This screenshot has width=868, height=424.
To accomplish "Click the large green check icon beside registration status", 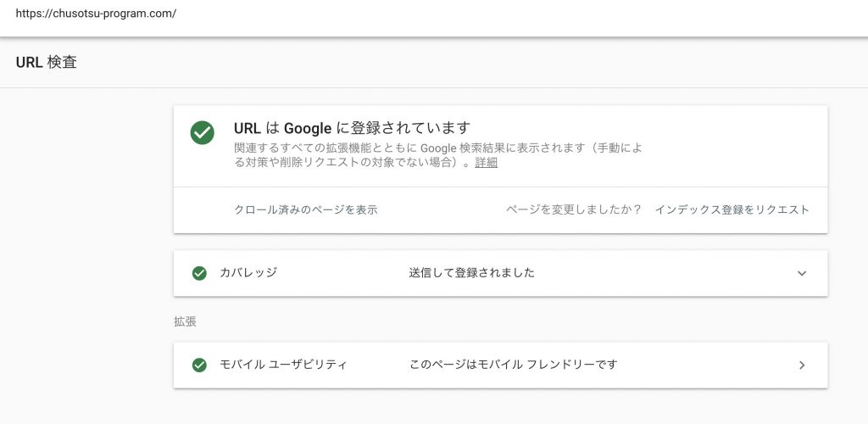I will 202,133.
